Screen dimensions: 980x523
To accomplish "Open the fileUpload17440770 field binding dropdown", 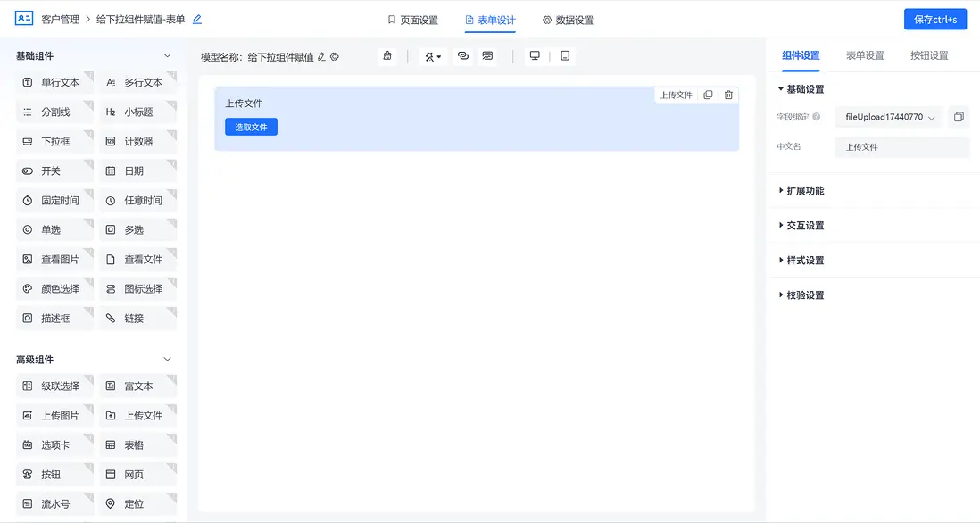I will [888, 116].
